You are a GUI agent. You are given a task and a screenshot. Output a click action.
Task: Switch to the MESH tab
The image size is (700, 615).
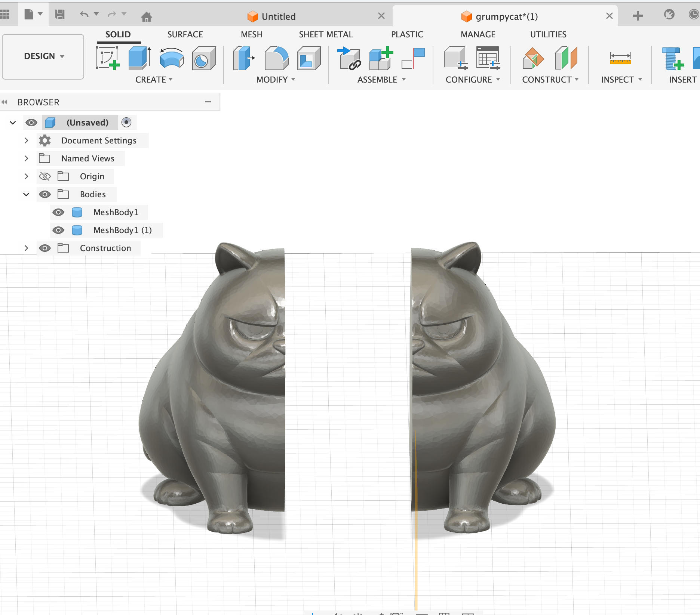click(251, 34)
